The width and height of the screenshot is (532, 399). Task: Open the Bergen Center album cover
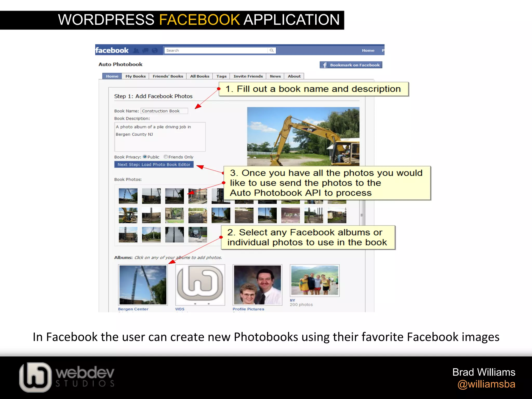(x=143, y=285)
